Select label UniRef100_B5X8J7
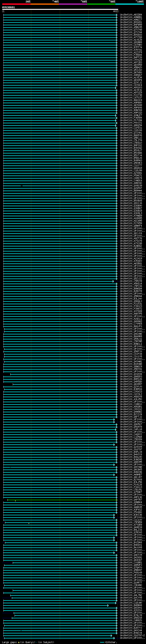The height and width of the screenshot is (644, 146). (x=131, y=151)
